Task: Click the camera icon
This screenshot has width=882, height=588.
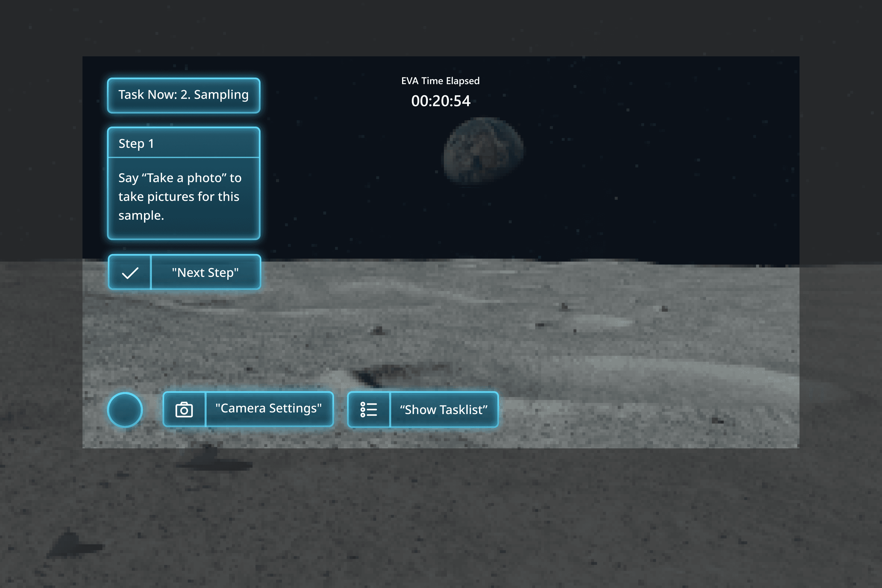Action: (x=184, y=409)
